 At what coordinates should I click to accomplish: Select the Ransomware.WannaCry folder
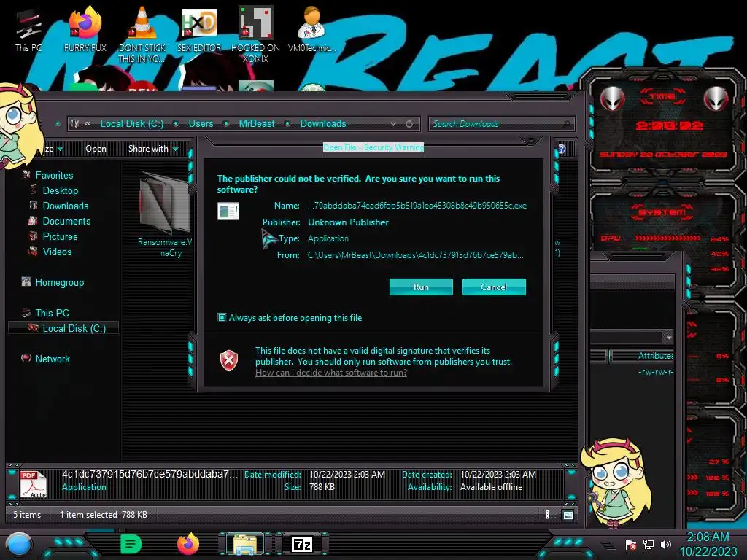(166, 215)
